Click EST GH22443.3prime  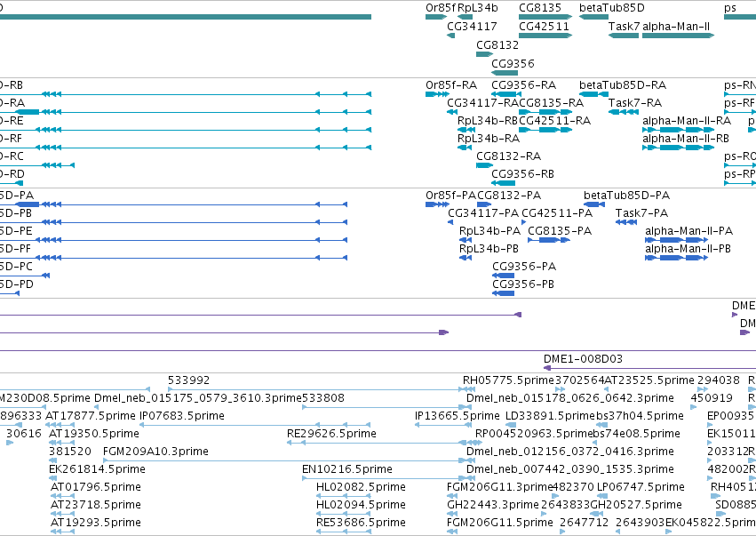tap(493, 505)
